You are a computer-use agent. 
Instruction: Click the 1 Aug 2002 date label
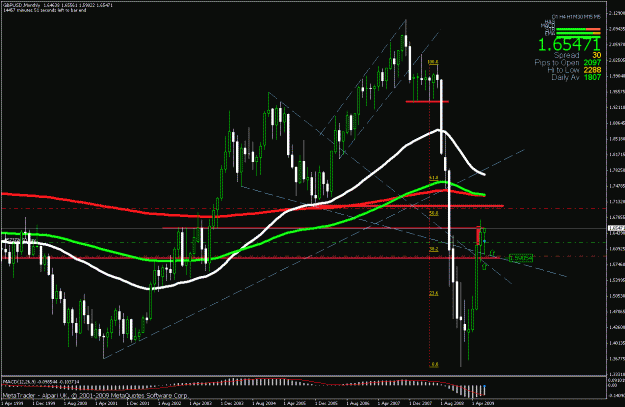pyautogui.click(x=169, y=403)
